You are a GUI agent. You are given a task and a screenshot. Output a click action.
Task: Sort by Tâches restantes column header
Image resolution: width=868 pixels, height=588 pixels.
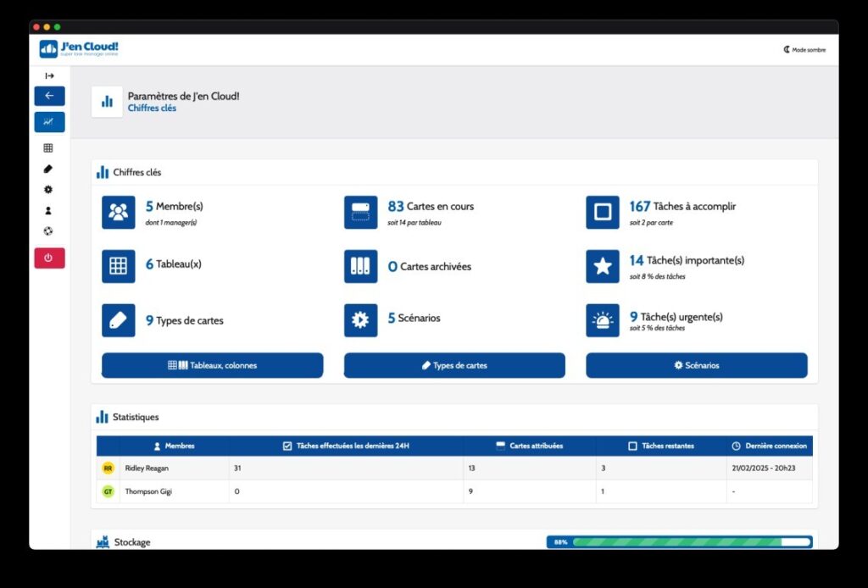[x=661, y=446]
